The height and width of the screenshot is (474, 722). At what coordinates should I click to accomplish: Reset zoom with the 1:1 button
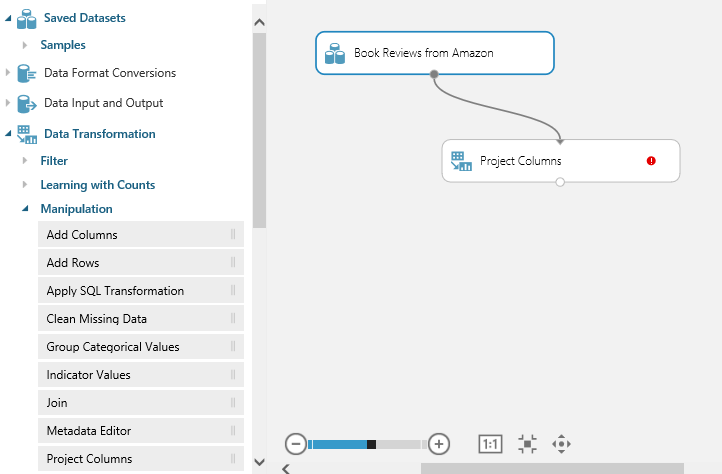coord(490,444)
